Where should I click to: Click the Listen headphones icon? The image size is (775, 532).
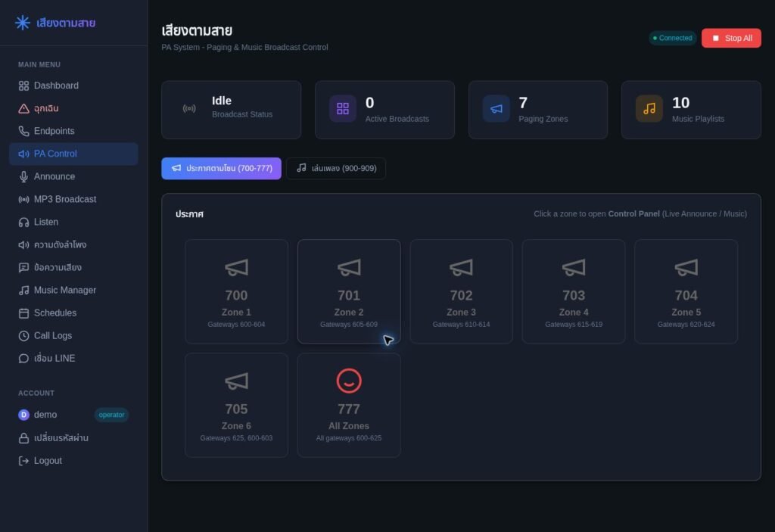point(23,222)
